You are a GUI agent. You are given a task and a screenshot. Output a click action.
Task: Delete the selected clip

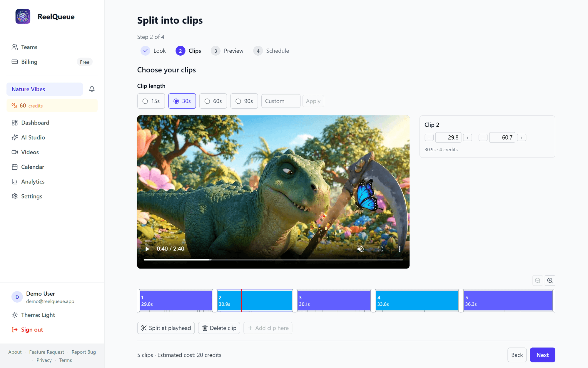219,328
